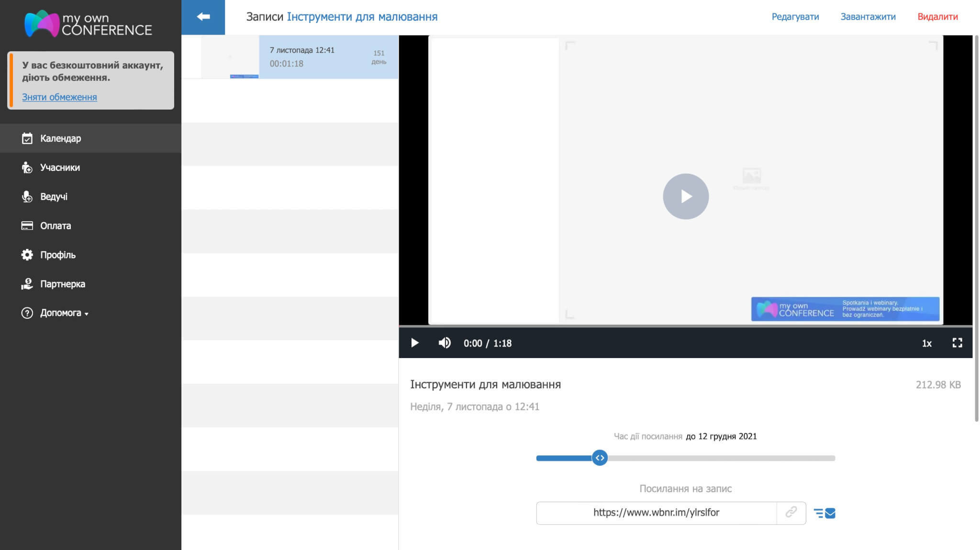Change the 1x playback speed
This screenshot has width=980, height=550.
(926, 343)
